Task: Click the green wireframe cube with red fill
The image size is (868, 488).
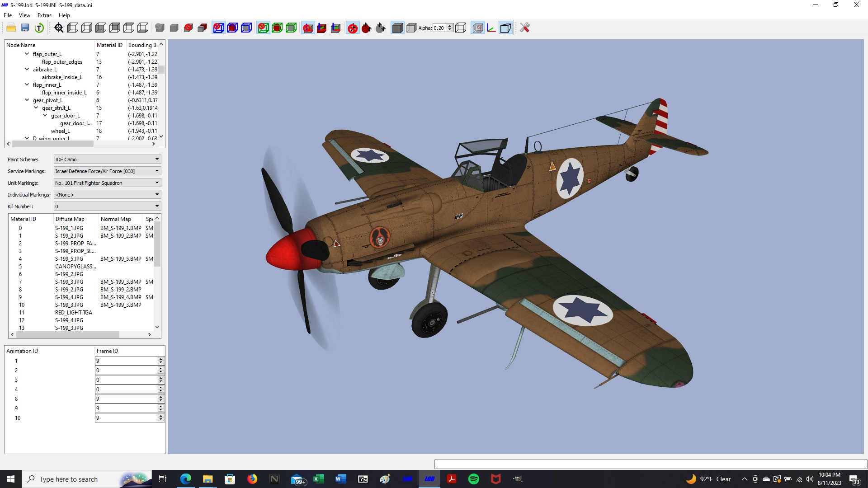Action: [x=277, y=28]
